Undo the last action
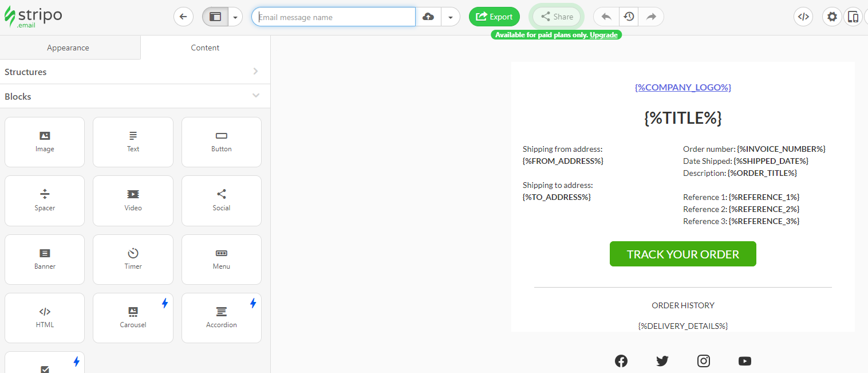 click(606, 17)
